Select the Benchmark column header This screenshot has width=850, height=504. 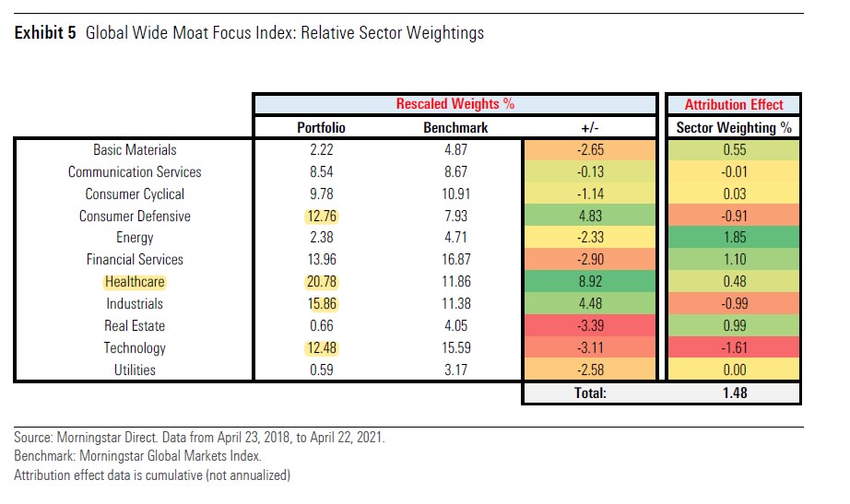(455, 127)
